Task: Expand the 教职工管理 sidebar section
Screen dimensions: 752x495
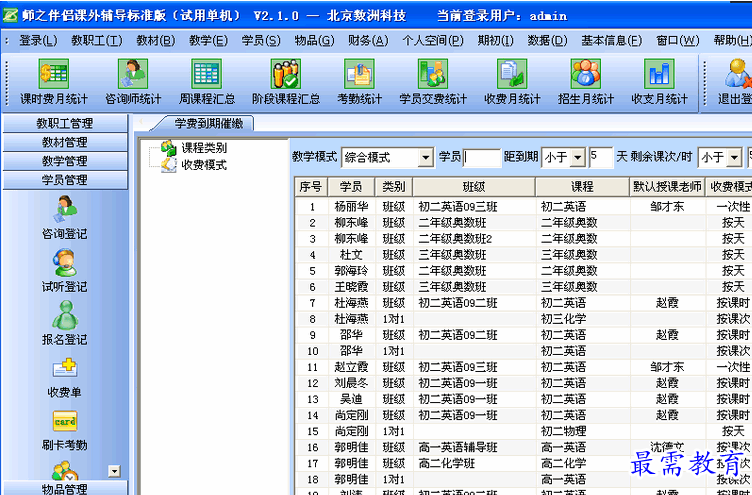Action: [65, 123]
